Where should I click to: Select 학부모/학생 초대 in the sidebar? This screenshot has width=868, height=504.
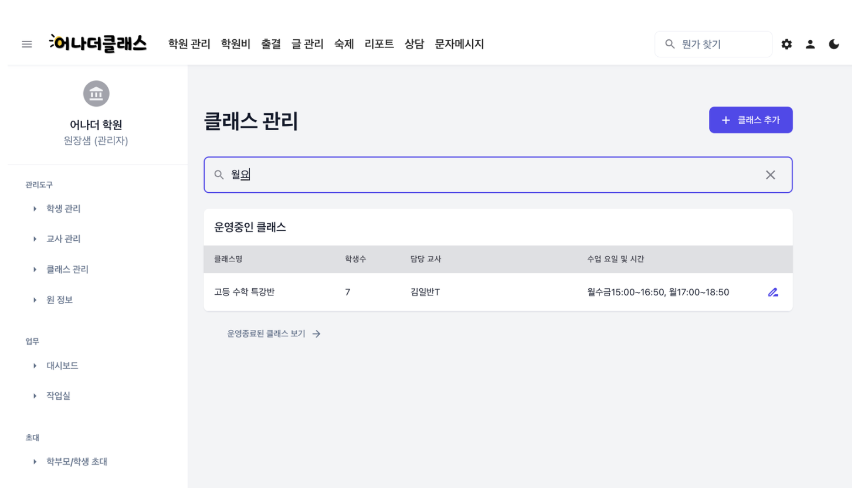pyautogui.click(x=77, y=462)
